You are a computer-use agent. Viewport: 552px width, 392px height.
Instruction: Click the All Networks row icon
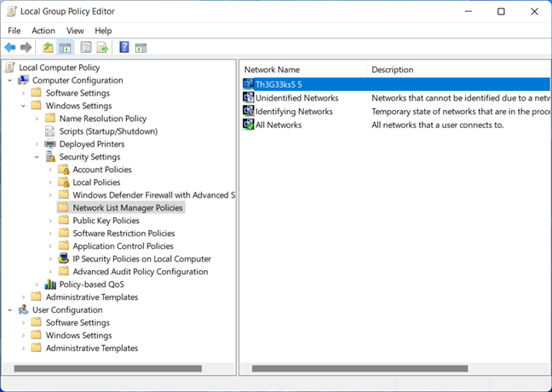pos(249,124)
